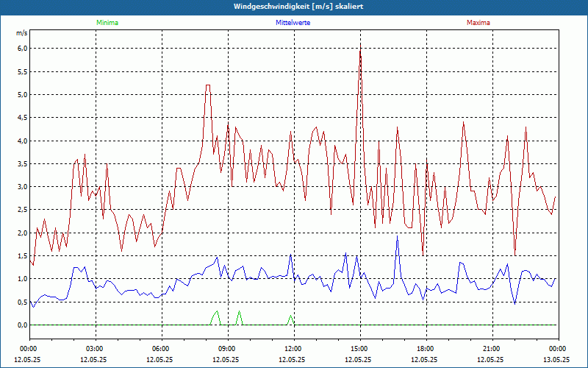588x368 pixels.
Task: Click the red Maxima peak at 15:00
Action: [x=360, y=46]
